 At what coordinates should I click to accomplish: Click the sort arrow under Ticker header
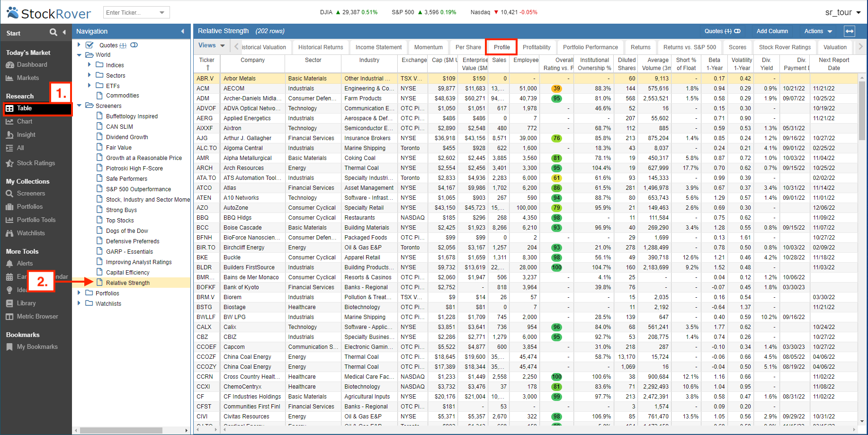point(207,68)
